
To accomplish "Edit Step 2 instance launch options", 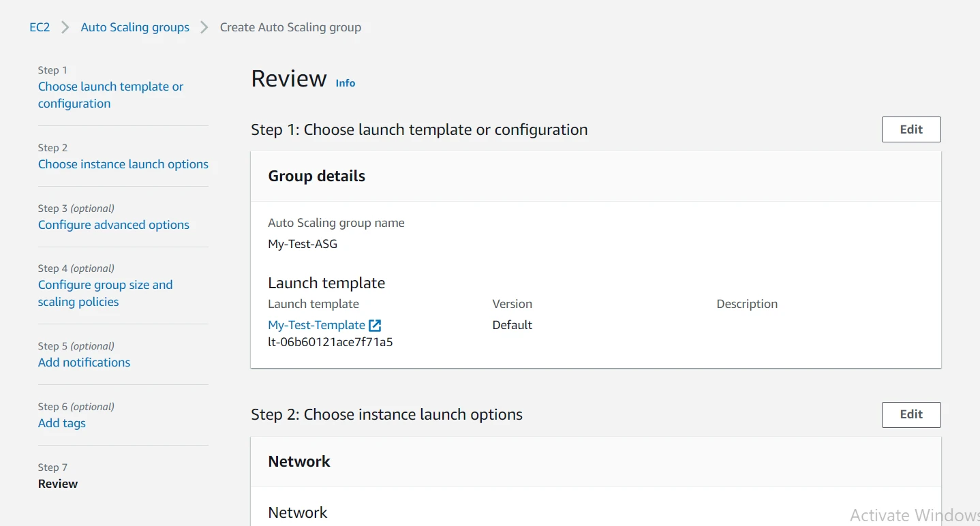I will coord(911,414).
